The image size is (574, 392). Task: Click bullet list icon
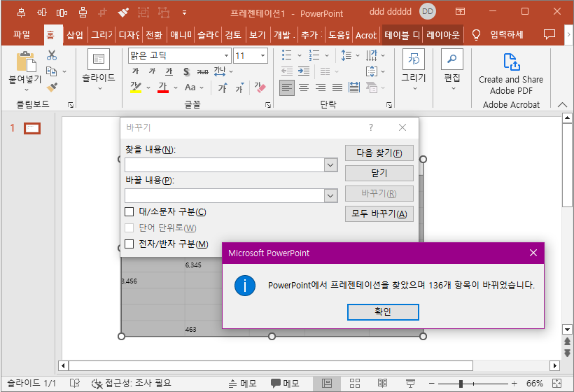click(x=286, y=55)
